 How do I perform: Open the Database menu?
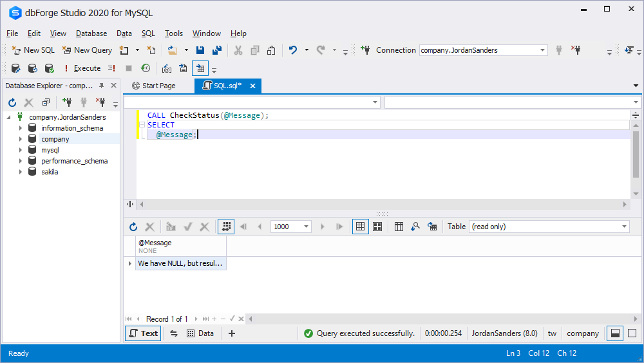click(91, 33)
